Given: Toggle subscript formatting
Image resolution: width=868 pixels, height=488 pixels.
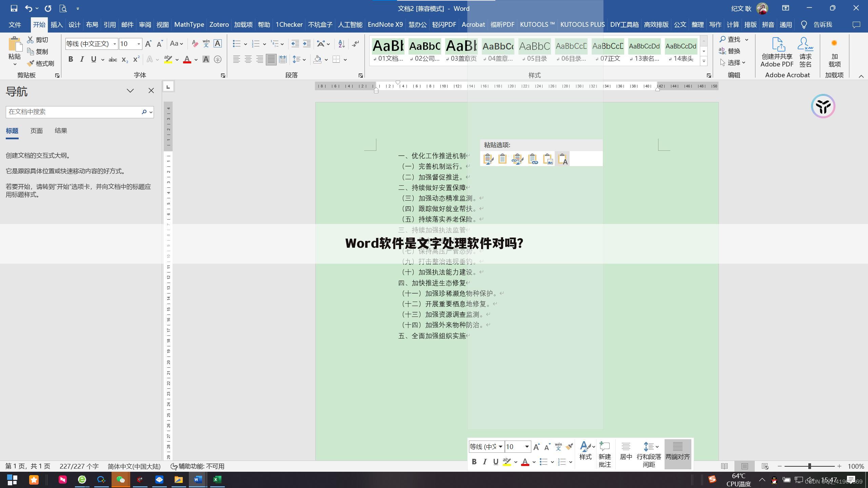Looking at the screenshot, I should [125, 60].
